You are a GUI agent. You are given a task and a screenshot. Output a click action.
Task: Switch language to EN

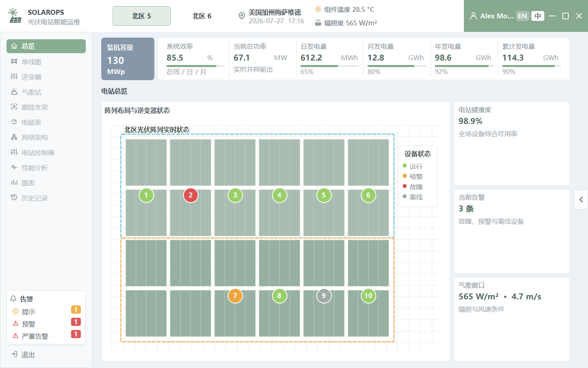522,16
